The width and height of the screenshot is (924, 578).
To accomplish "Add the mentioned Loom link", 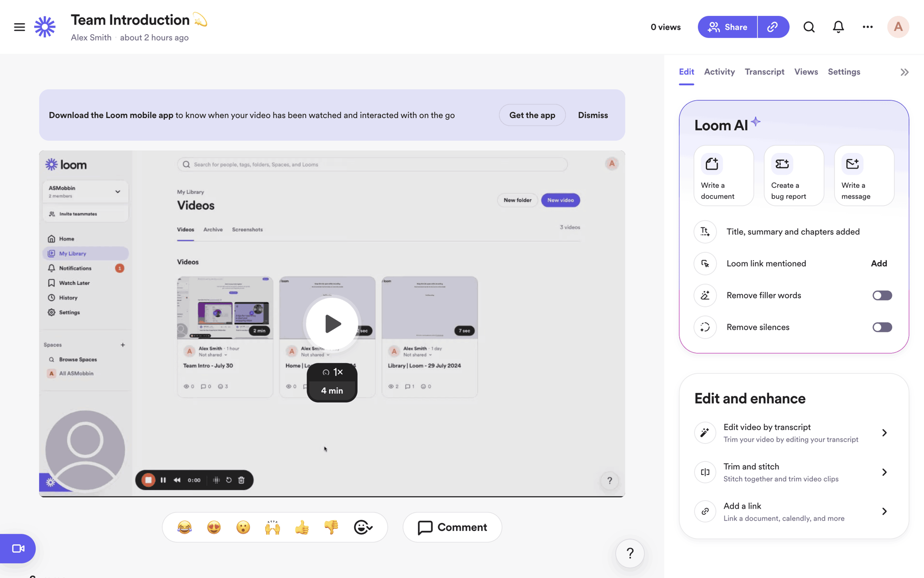I will [879, 263].
